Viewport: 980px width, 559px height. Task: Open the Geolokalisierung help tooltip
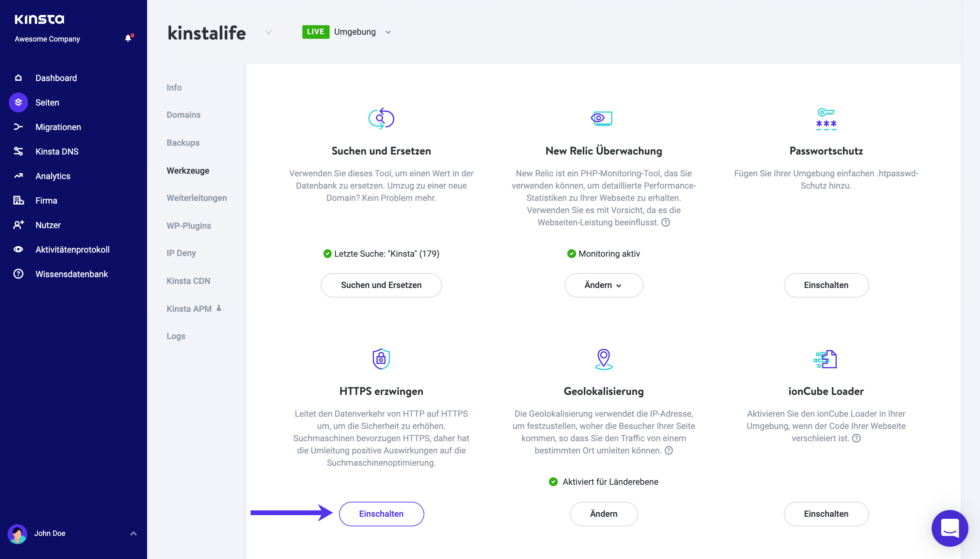click(668, 451)
